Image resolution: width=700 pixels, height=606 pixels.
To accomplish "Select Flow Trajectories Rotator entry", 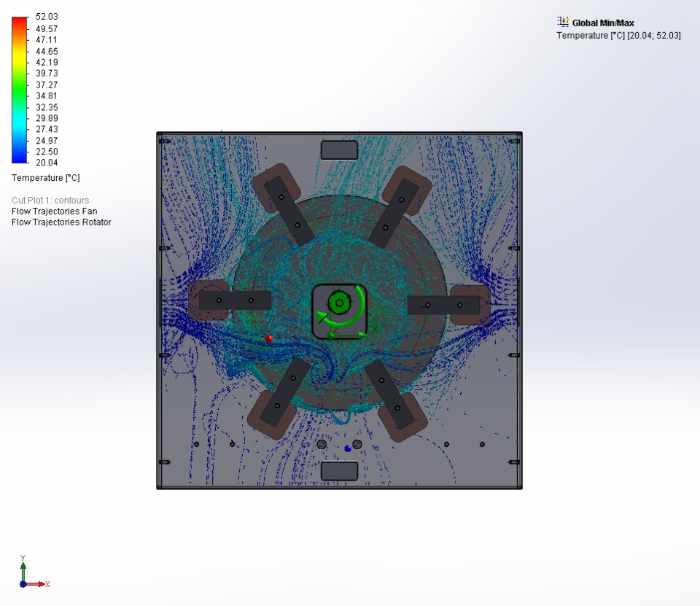I will point(61,222).
